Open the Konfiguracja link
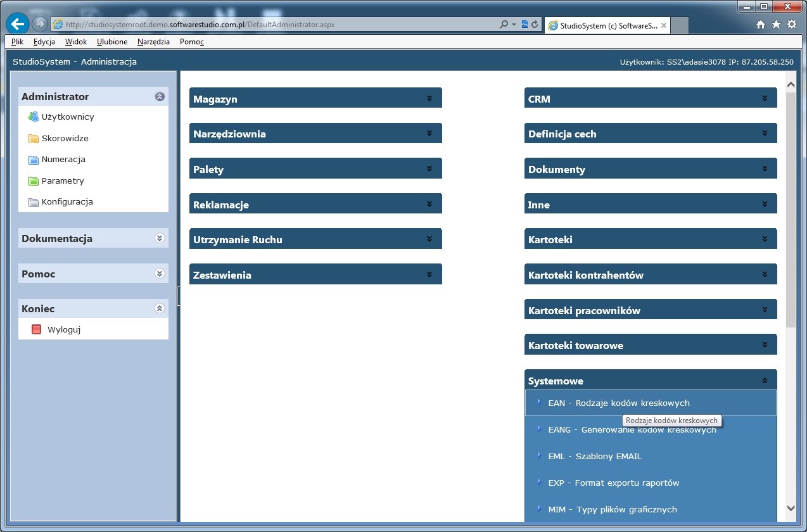Screen dimensions: 807x532 67,202
